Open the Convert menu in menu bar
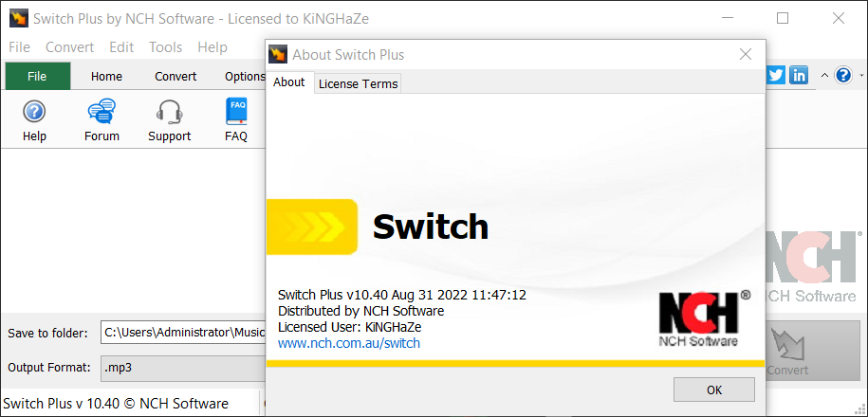 tap(70, 47)
